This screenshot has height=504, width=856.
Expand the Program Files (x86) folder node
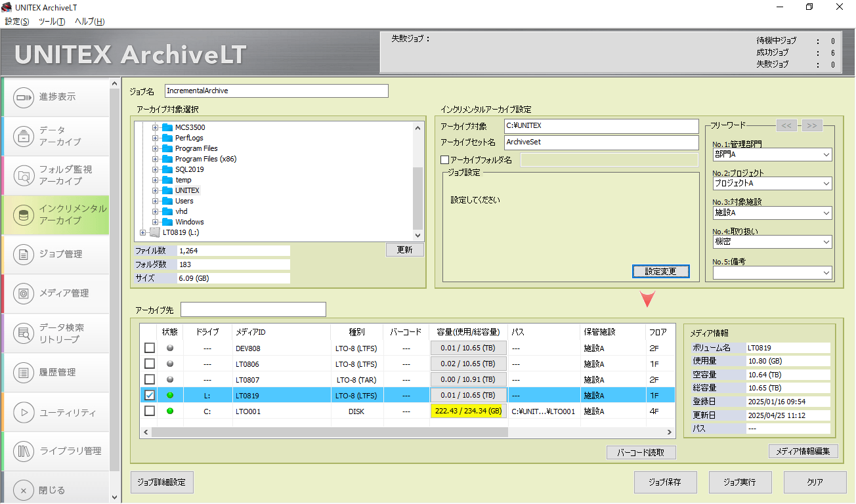click(x=156, y=159)
